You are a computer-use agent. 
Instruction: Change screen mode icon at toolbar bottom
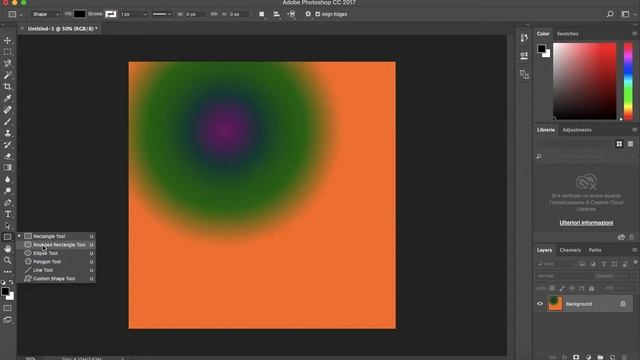click(7, 320)
